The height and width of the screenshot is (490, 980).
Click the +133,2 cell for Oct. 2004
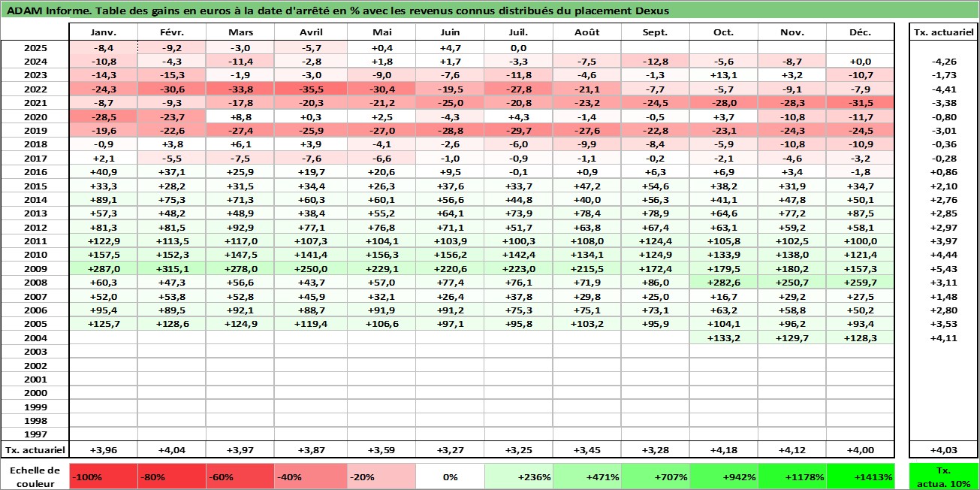coord(724,337)
